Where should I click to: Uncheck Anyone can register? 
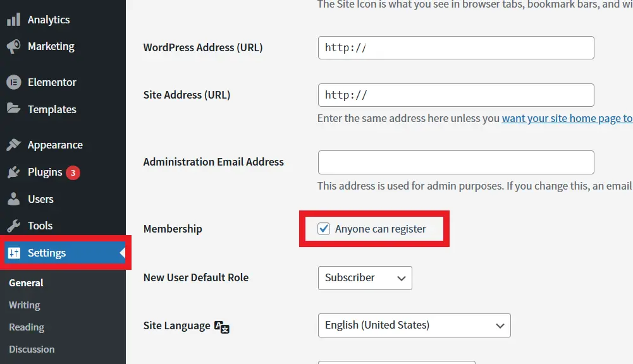point(324,229)
